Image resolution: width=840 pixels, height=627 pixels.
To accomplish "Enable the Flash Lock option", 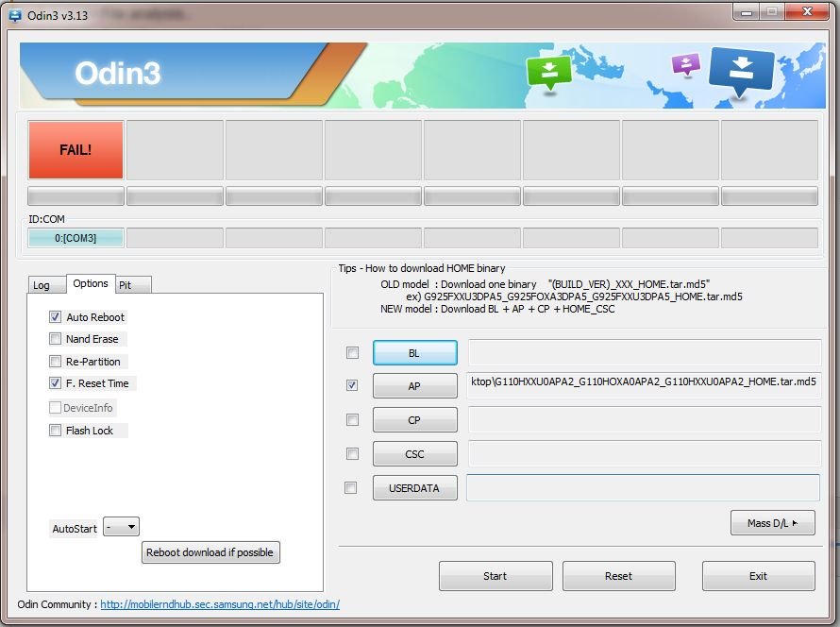I will coord(55,431).
